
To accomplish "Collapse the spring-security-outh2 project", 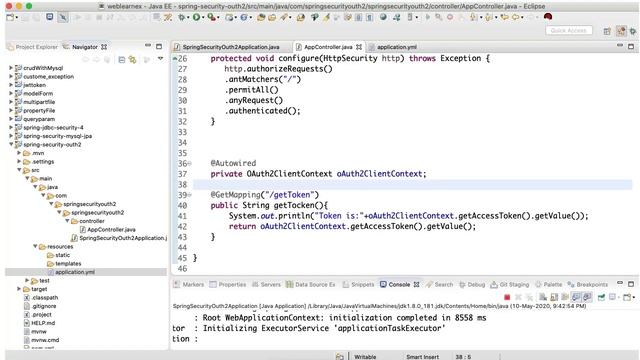I will click(x=11, y=144).
